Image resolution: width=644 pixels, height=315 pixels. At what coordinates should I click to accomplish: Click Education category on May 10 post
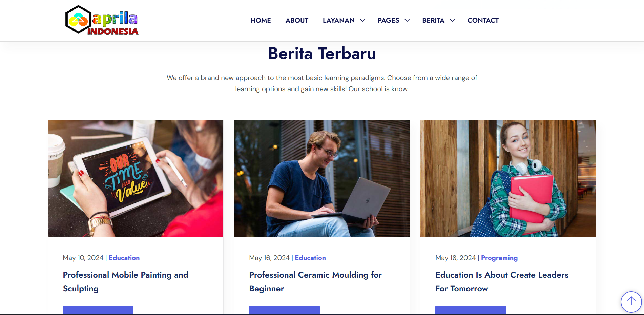pos(124,258)
